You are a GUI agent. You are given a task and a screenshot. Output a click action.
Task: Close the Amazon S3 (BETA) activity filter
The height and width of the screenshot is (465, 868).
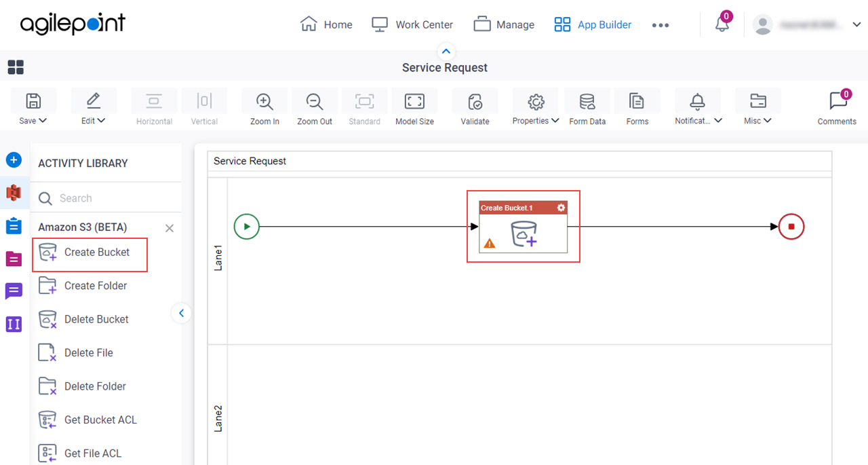169,227
